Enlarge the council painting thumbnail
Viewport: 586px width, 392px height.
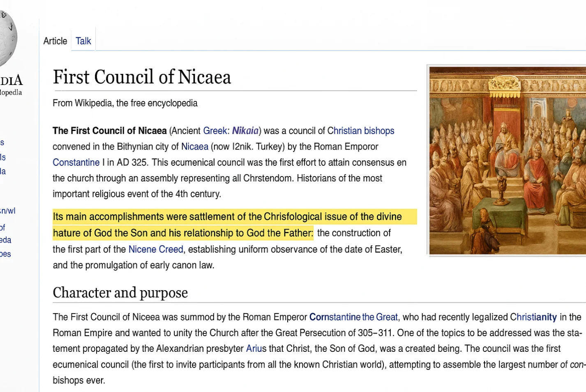pyautogui.click(x=508, y=160)
